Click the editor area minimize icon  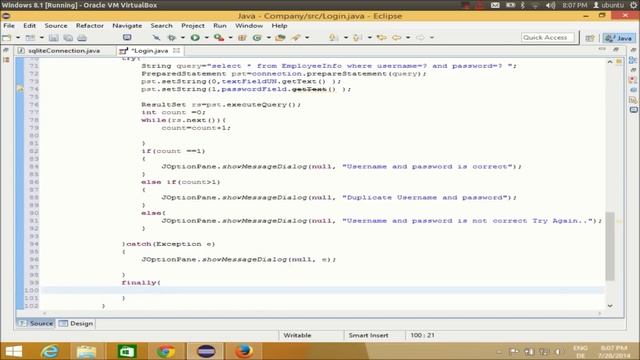click(x=602, y=49)
